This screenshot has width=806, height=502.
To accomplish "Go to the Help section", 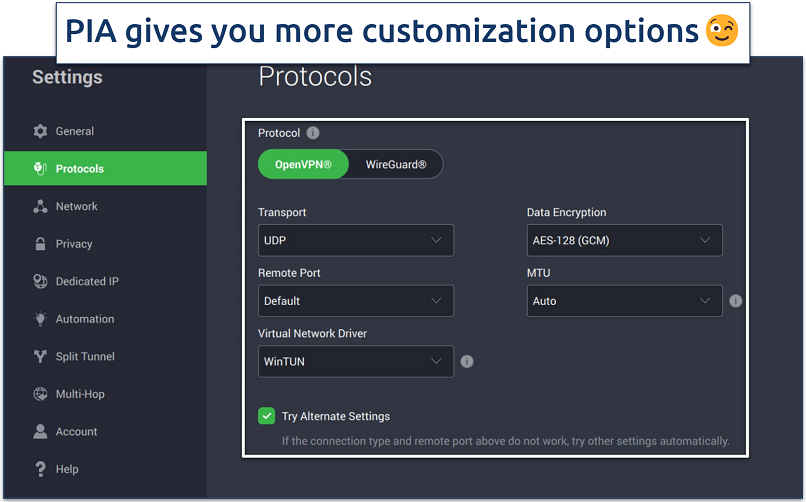I will (67, 469).
